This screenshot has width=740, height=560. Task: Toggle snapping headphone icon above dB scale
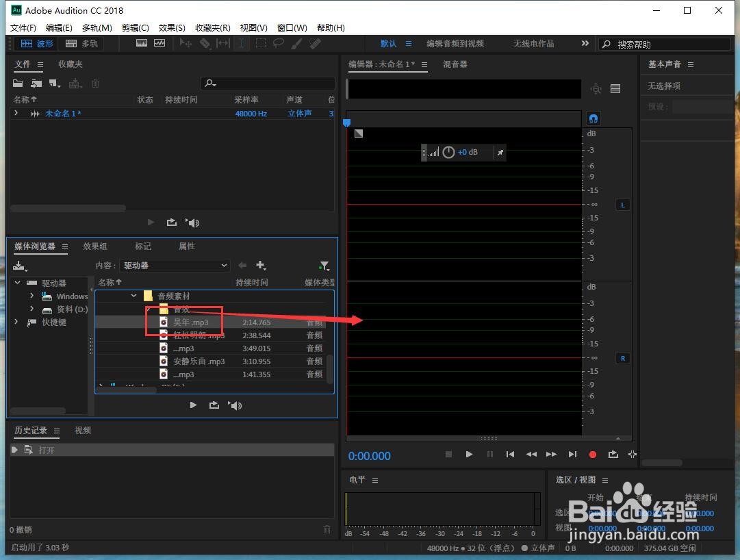point(594,118)
